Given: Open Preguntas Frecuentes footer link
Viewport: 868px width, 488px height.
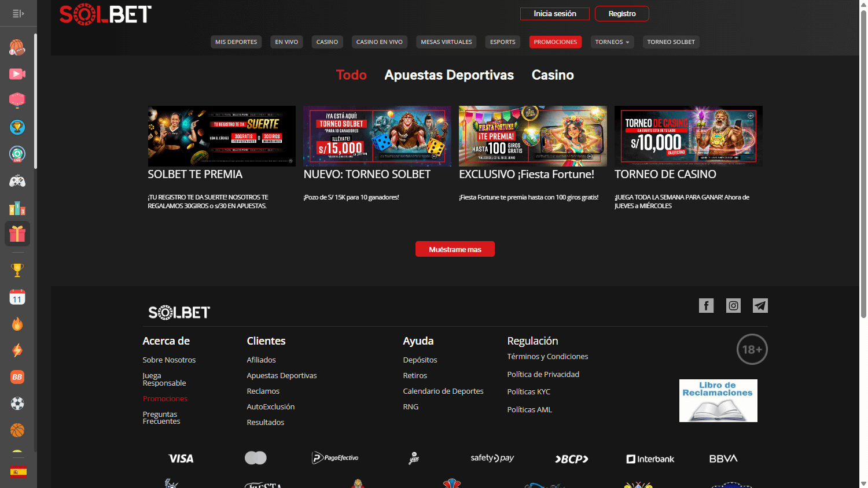Looking at the screenshot, I should pos(161,417).
